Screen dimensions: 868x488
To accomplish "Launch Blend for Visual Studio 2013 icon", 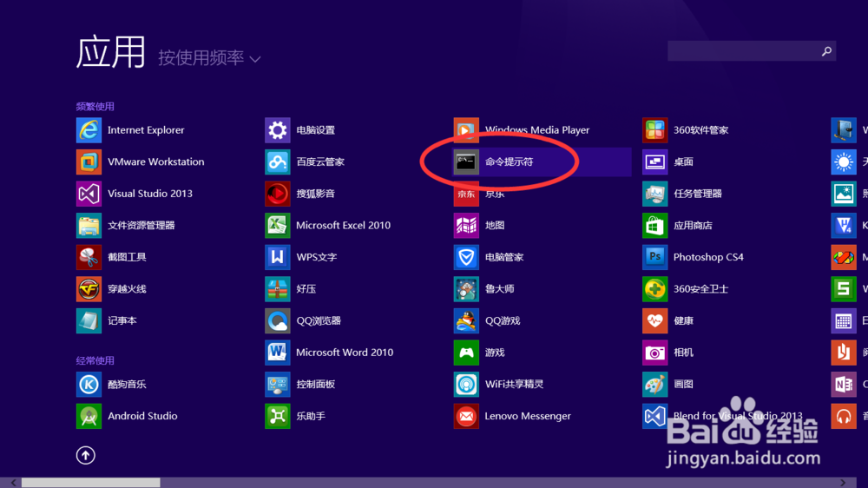I will (654, 416).
